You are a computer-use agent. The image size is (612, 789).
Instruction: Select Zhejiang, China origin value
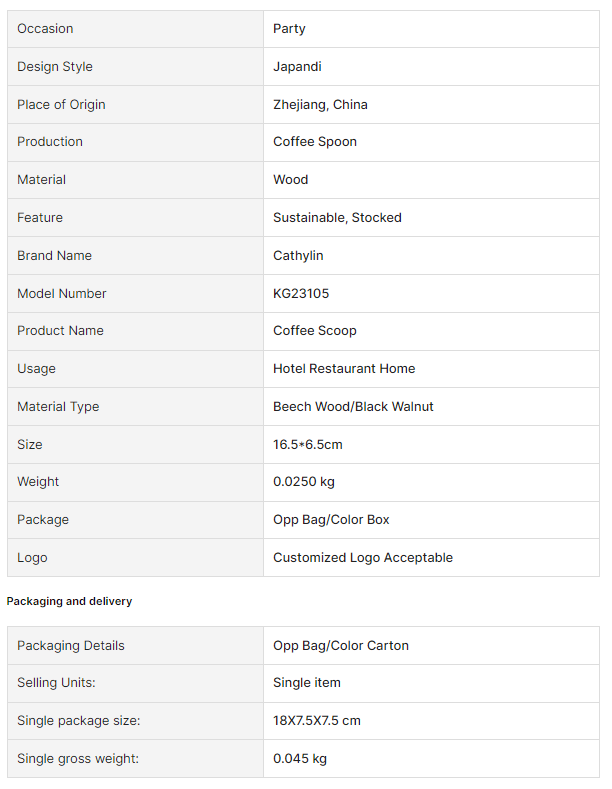coord(320,105)
